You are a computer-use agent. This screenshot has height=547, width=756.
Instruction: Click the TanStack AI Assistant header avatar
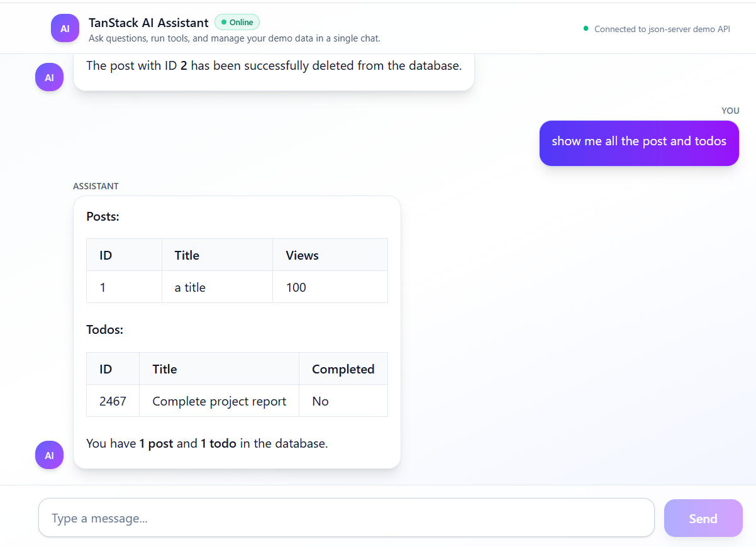tap(65, 28)
